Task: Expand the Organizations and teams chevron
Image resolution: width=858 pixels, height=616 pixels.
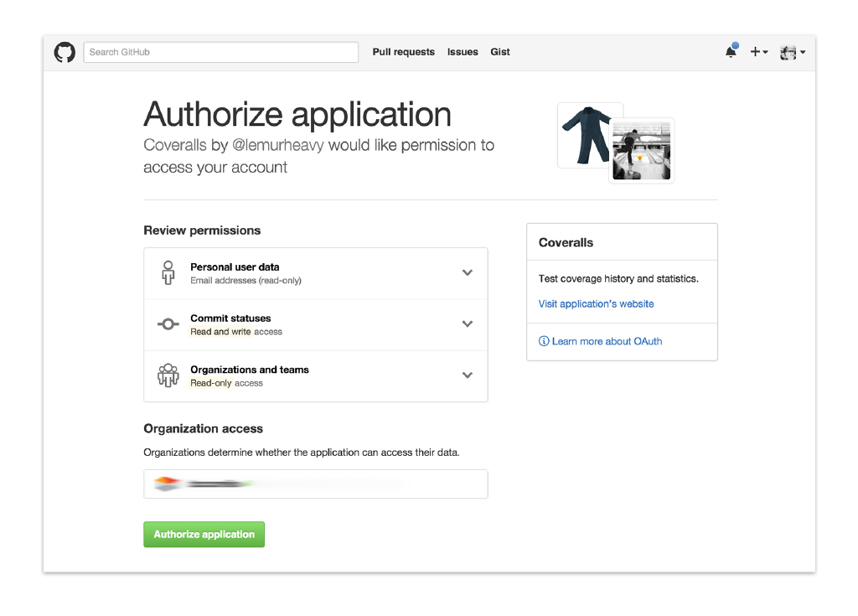Action: (x=468, y=375)
